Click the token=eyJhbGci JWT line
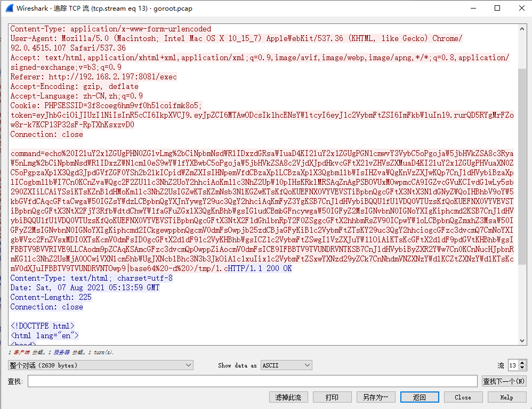This screenshot has width=532, height=409. coord(262,115)
